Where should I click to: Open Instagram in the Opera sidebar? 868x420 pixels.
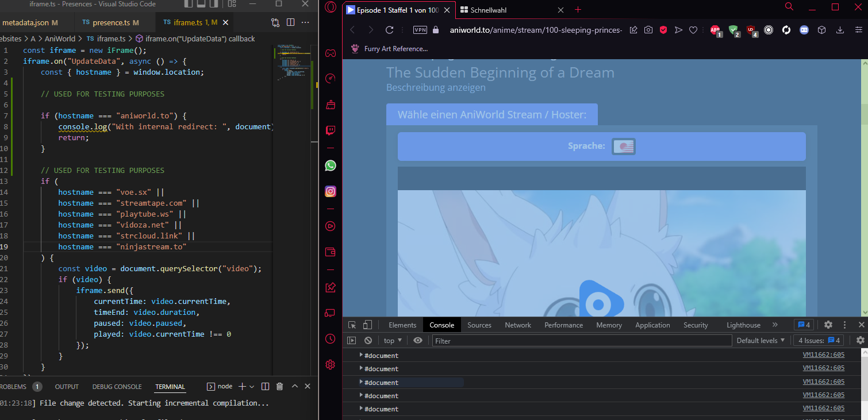(331, 191)
